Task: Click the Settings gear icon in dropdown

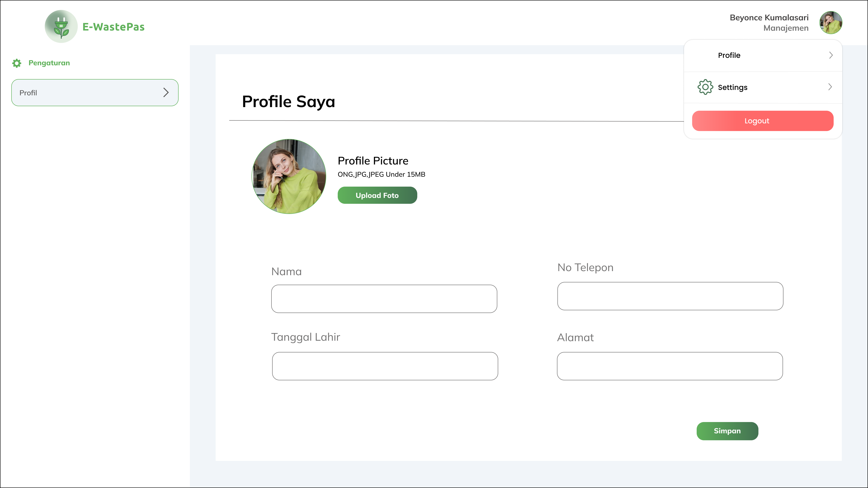Action: click(705, 87)
